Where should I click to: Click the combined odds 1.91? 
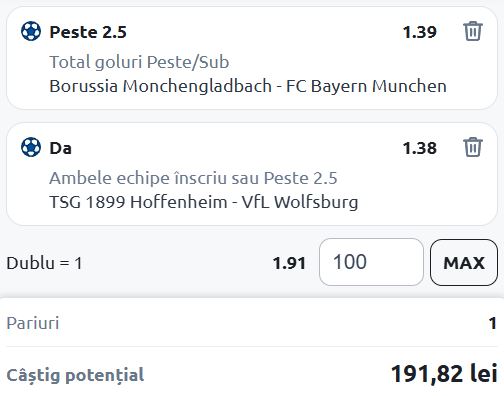[x=289, y=263]
